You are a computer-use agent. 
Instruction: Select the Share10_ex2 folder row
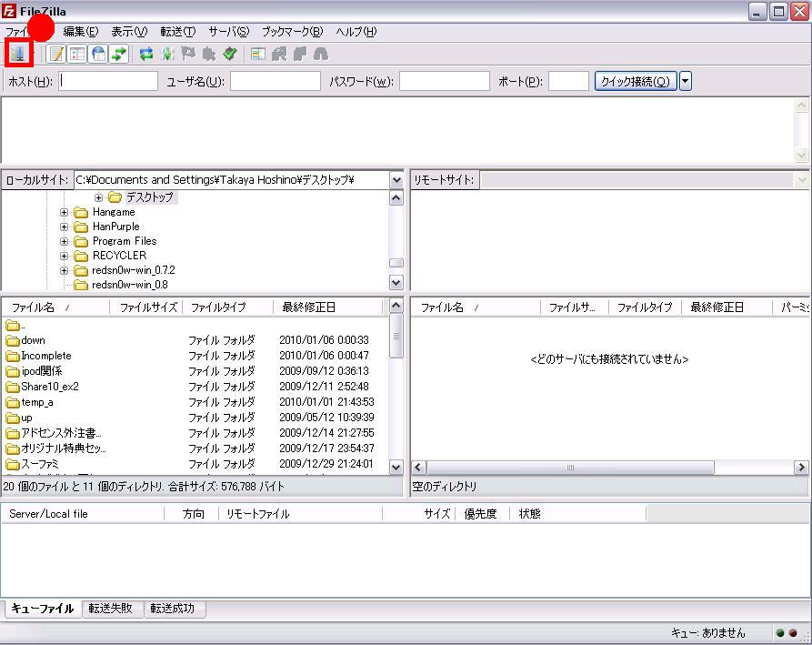click(x=195, y=387)
